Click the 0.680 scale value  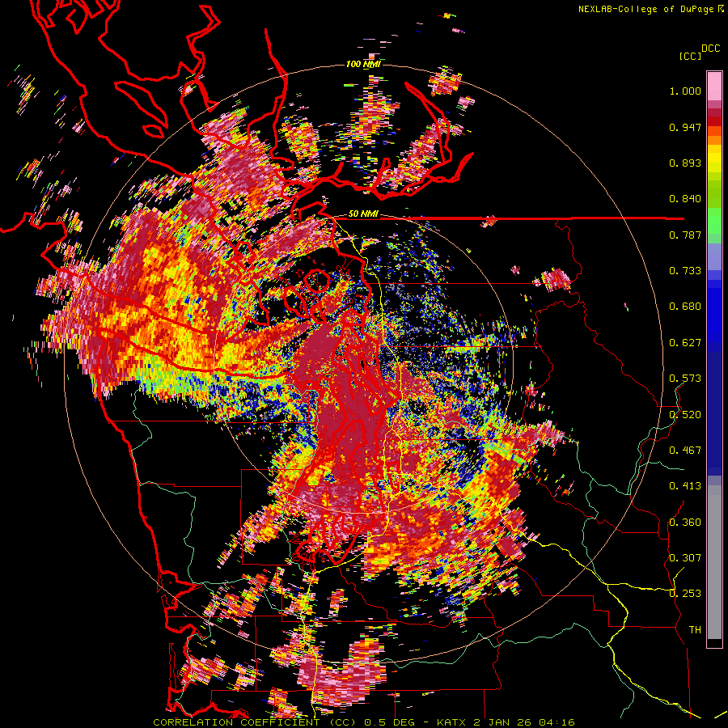[x=685, y=307]
